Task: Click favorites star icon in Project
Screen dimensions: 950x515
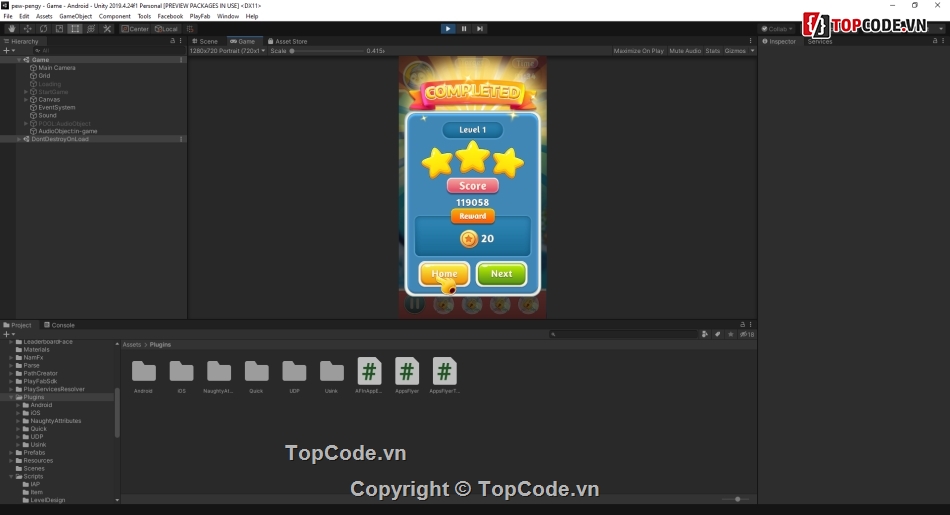Action: (x=731, y=334)
